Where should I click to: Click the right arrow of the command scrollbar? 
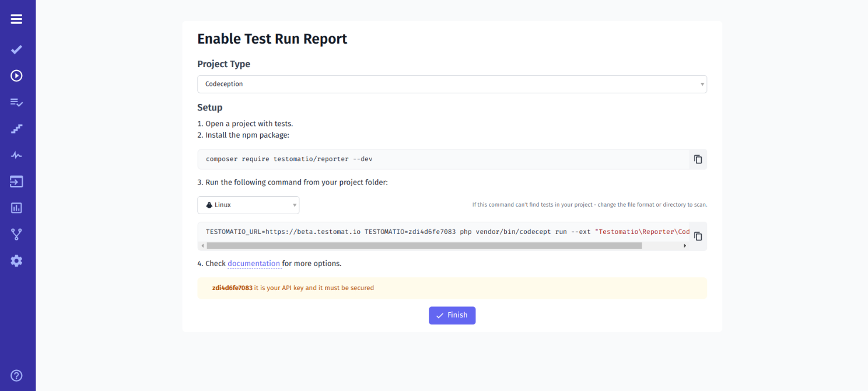tap(685, 245)
